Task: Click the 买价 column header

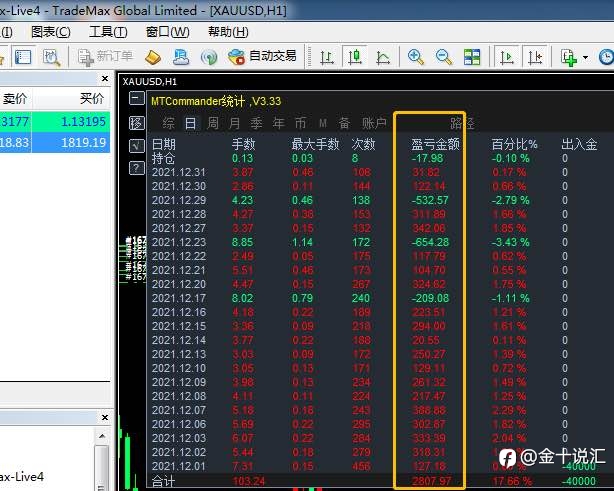Action: click(92, 98)
